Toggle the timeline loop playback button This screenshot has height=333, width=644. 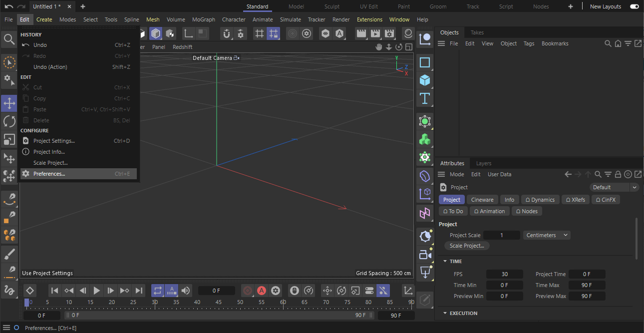click(157, 291)
